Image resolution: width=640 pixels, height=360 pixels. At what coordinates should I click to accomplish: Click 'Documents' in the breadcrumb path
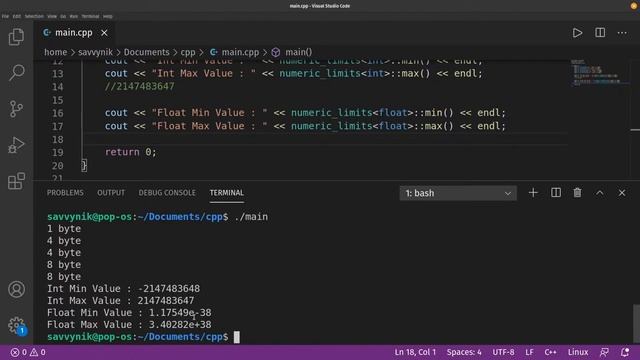147,52
